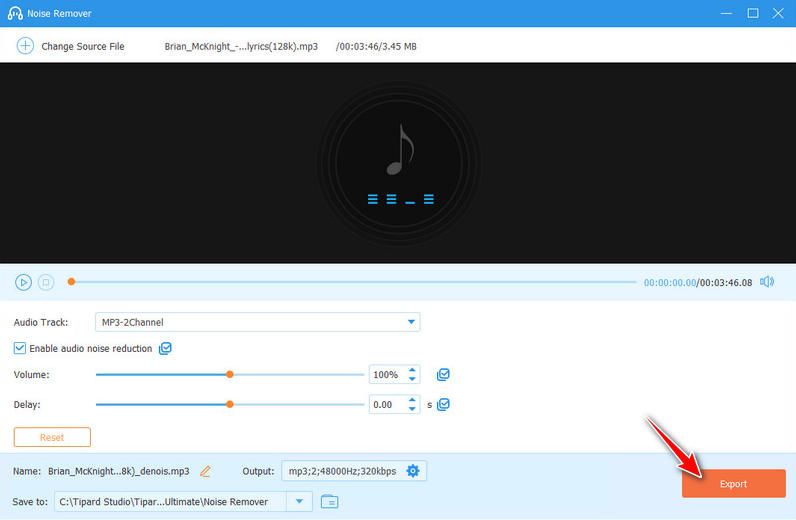Click apply-to-all icon beside noise reduction

pyautogui.click(x=165, y=348)
